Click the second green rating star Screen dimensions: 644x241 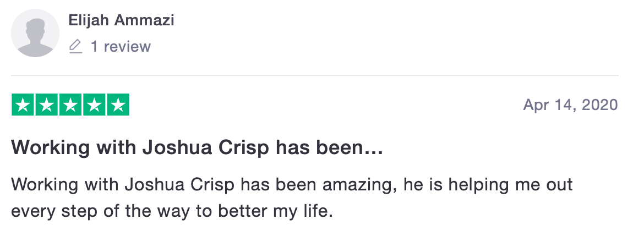pos(46,105)
